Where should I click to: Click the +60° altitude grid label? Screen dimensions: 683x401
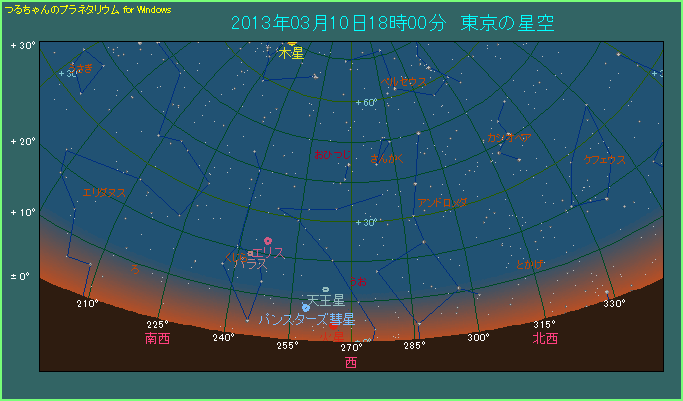click(365, 102)
